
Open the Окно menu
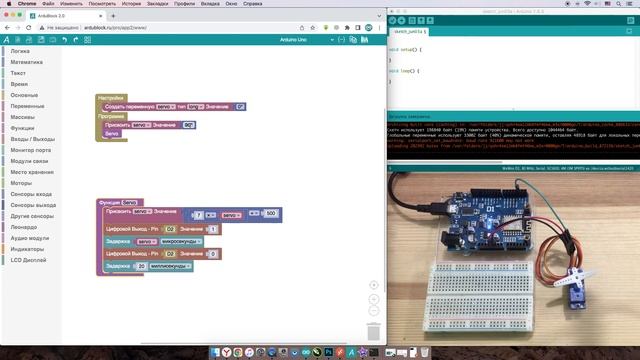point(231,4)
